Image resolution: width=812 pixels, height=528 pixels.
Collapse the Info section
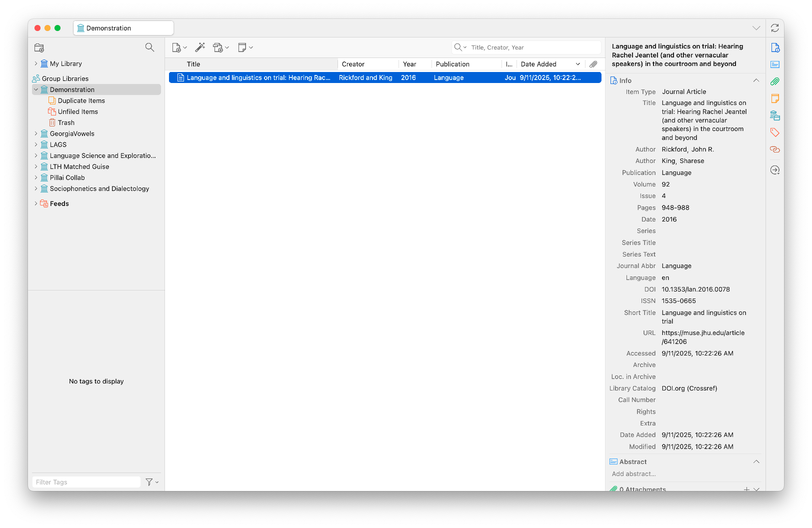[x=756, y=80]
